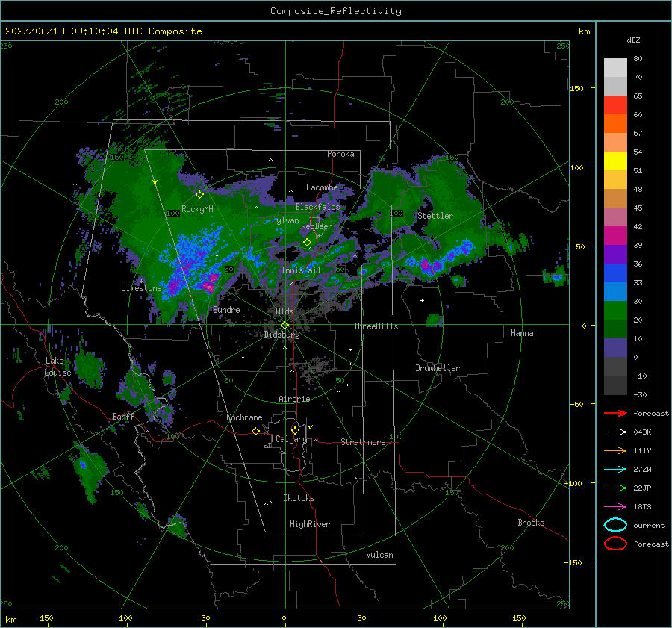Image resolution: width=672 pixels, height=628 pixels.
Task: Click the 27ZW legend label
Action: click(642, 470)
